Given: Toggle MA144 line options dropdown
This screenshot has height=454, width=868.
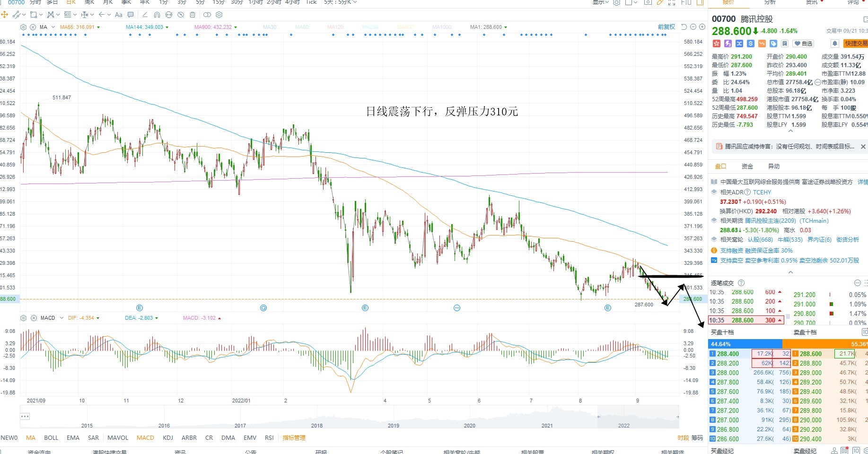Looking at the screenshot, I should [167, 27].
